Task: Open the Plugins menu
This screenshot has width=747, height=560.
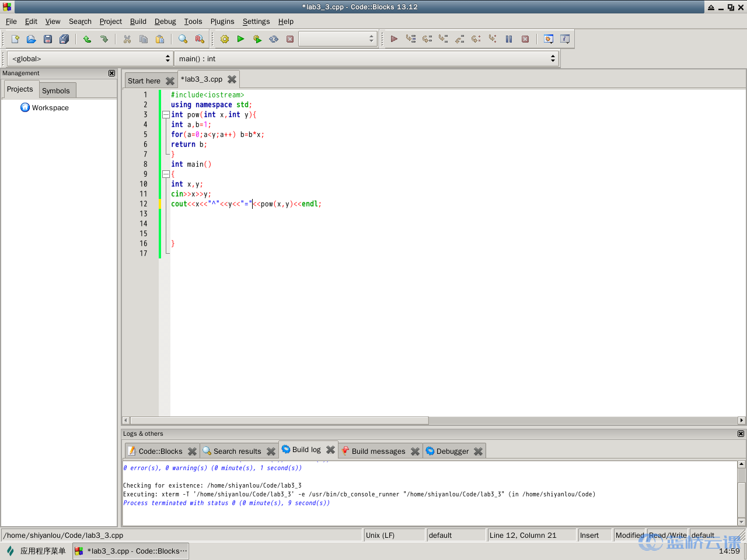Action: tap(222, 22)
